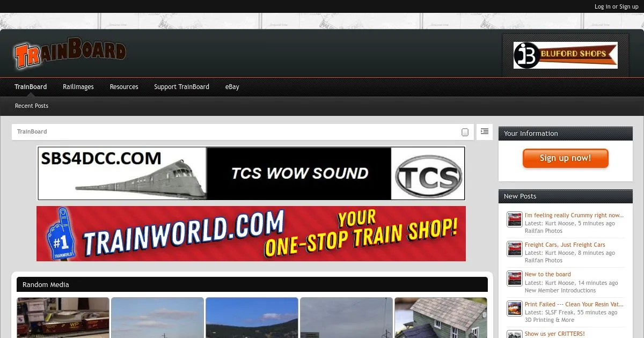The height and width of the screenshot is (338, 644).
Task: Select the Support TrainBoard tab
Action: click(x=181, y=87)
